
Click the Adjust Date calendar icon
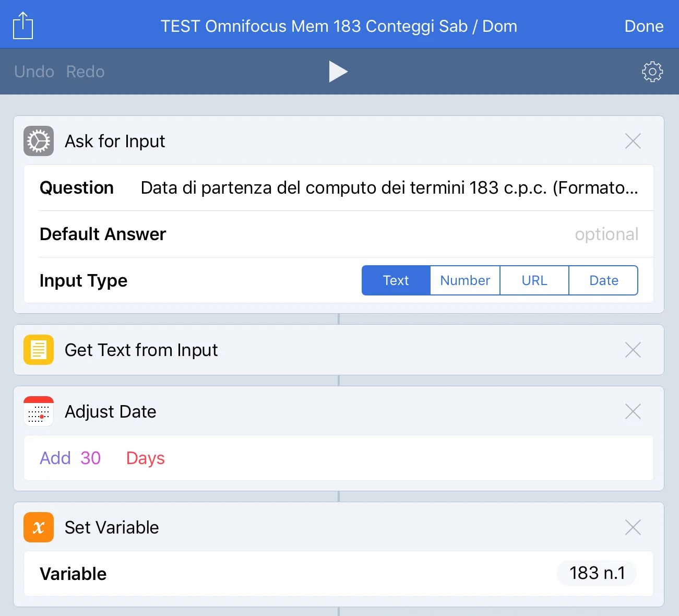(39, 411)
